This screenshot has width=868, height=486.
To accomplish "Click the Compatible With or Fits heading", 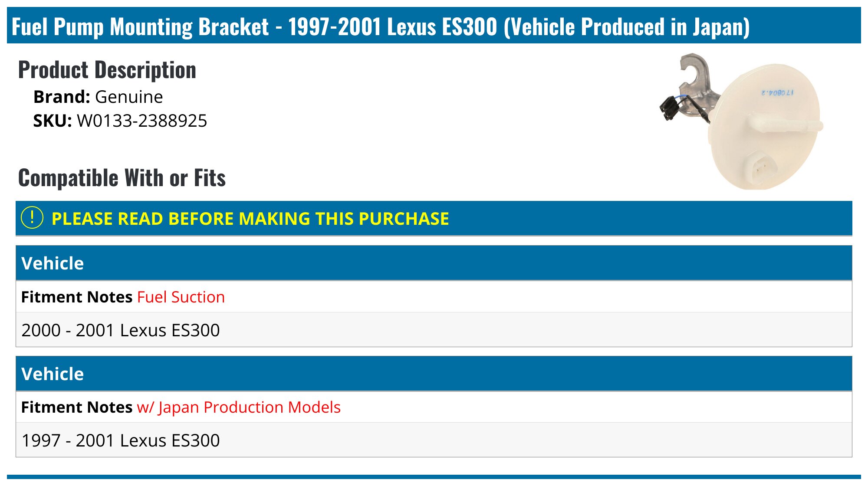I will pyautogui.click(x=122, y=178).
